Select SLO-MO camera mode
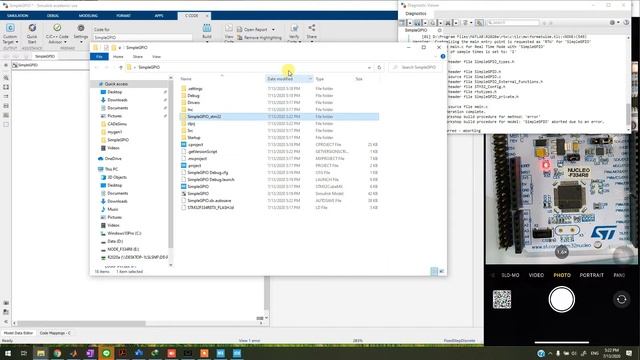 tap(510, 275)
